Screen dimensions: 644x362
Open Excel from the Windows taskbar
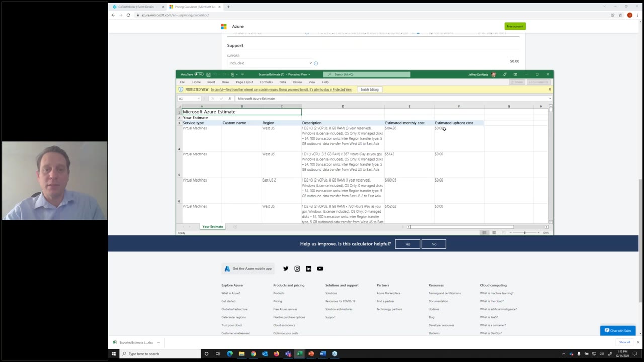299,354
